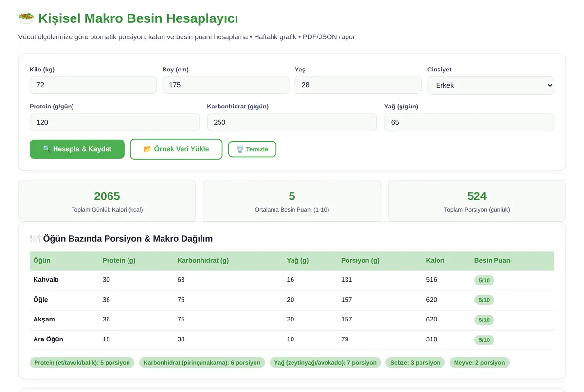Viewport: 584px width, 392px height.
Task: Click Kahvaltı calorie value 516
Action: coord(431,280)
